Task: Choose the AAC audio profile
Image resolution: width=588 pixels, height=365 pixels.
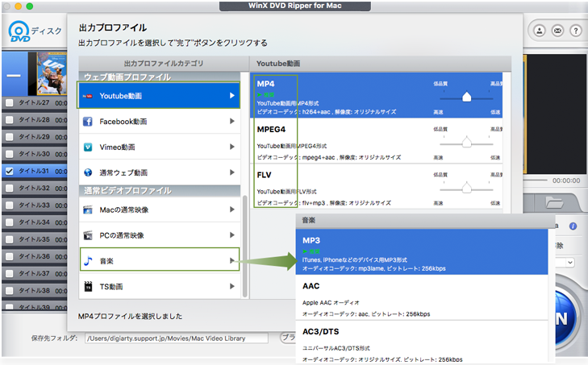Action: pyautogui.click(x=422, y=297)
